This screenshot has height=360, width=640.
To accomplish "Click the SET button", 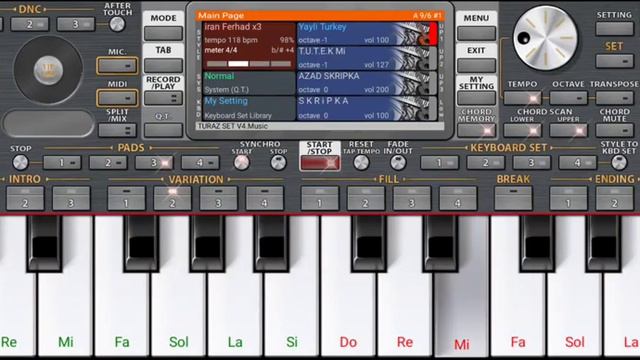I will [x=614, y=61].
